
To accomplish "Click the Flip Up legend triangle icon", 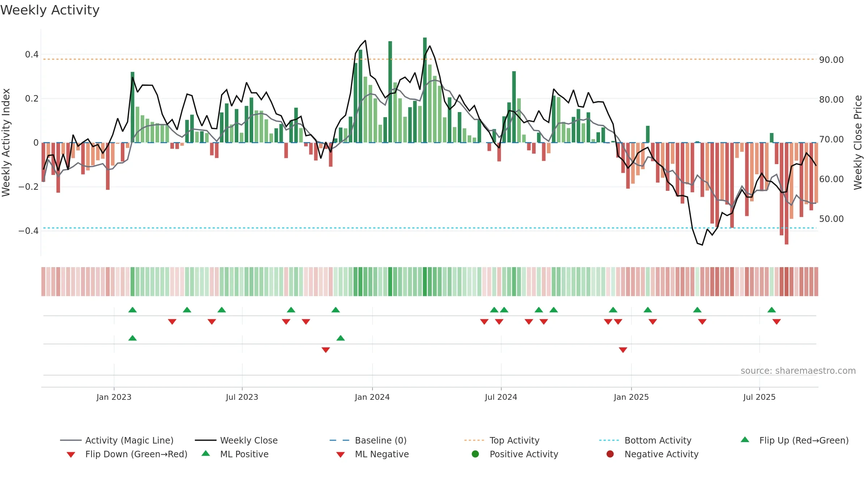I will [745, 440].
